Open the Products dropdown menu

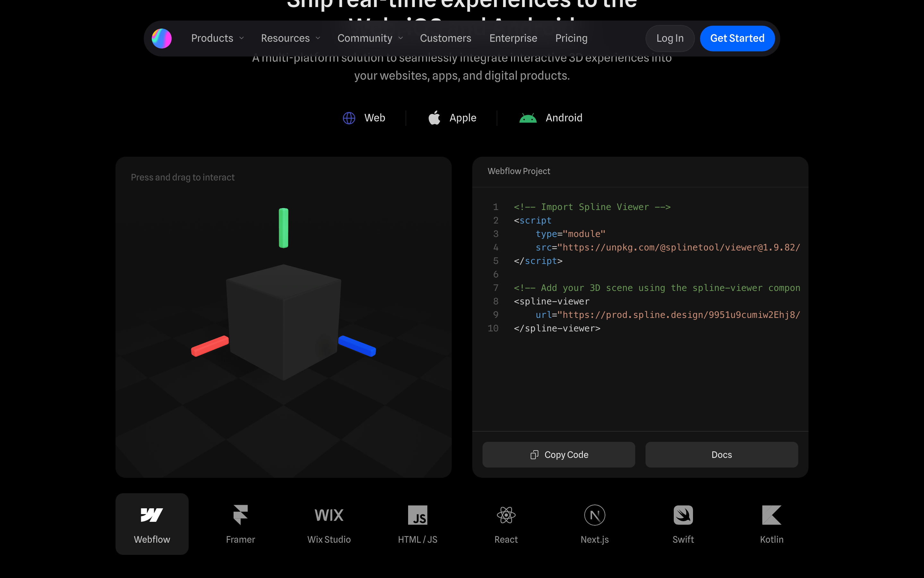pyautogui.click(x=217, y=38)
